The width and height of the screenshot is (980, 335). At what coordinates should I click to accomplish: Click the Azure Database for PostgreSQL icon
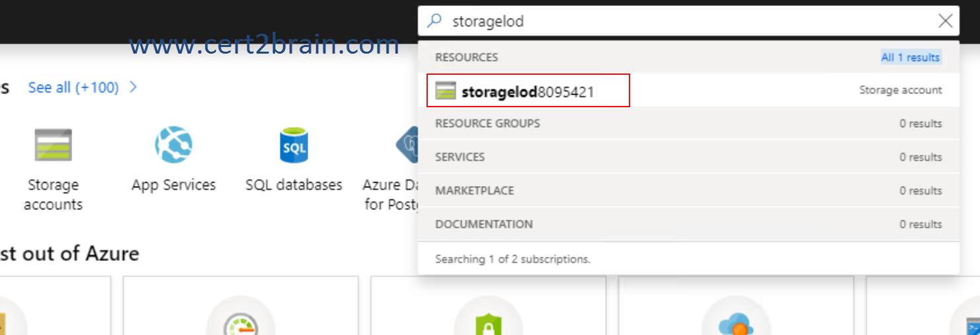tap(407, 145)
